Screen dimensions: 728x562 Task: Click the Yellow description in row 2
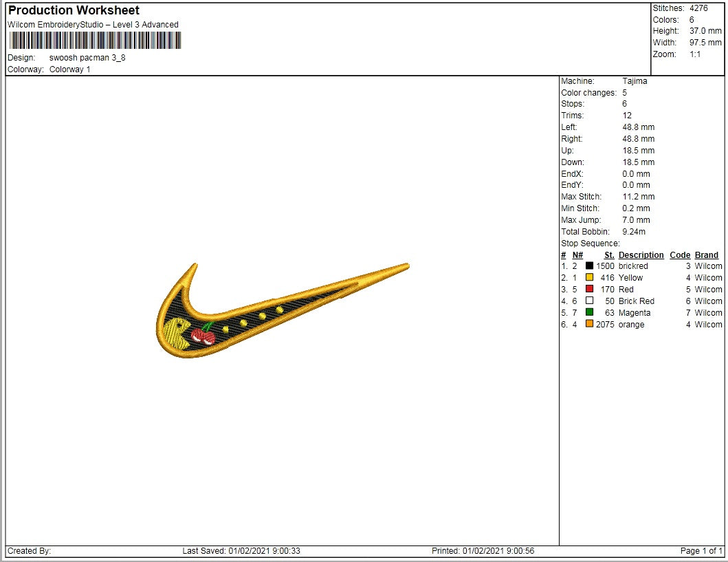[x=630, y=278]
